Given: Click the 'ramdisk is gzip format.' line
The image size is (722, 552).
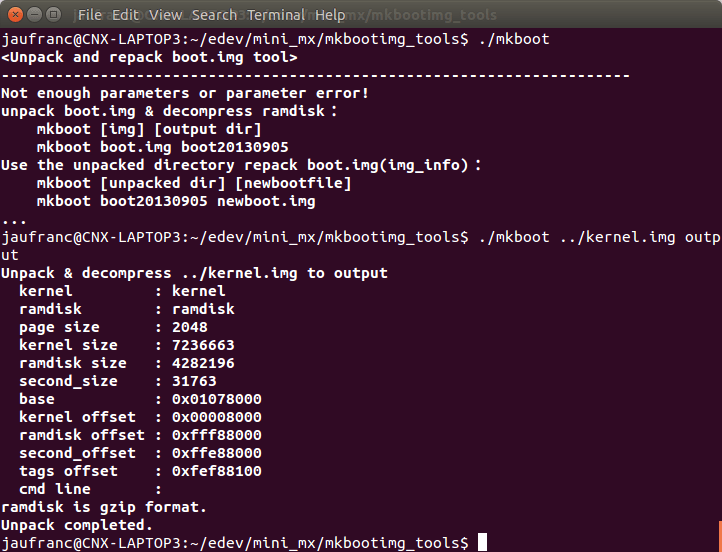Looking at the screenshot, I should point(104,507).
